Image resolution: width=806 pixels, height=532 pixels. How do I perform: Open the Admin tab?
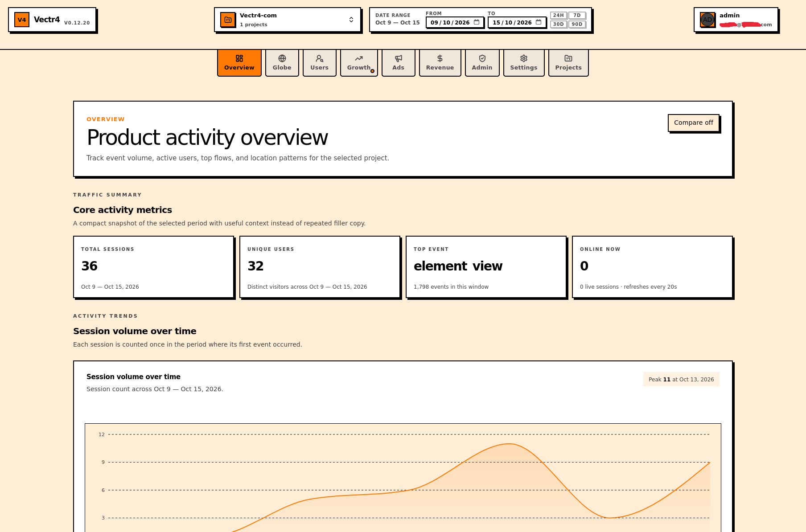click(x=482, y=63)
